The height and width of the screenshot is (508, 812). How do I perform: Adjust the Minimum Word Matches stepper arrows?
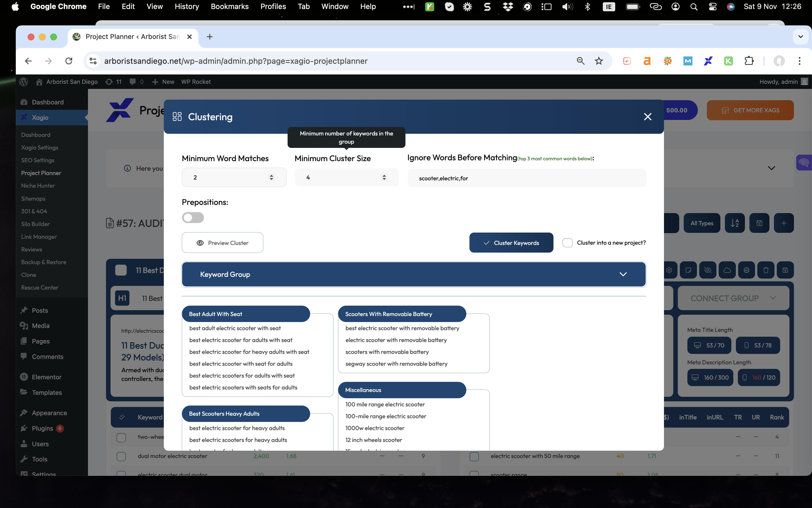pos(272,177)
